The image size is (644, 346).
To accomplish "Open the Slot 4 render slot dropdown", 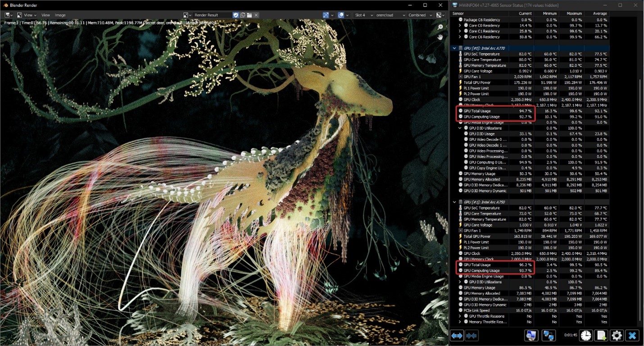I will [x=364, y=15].
